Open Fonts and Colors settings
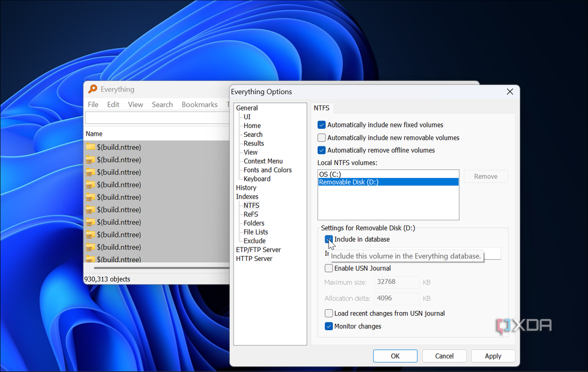The image size is (588, 372). (268, 170)
